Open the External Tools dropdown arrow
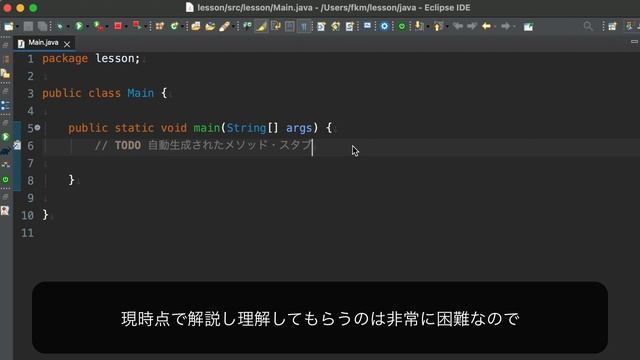 tap(145, 27)
